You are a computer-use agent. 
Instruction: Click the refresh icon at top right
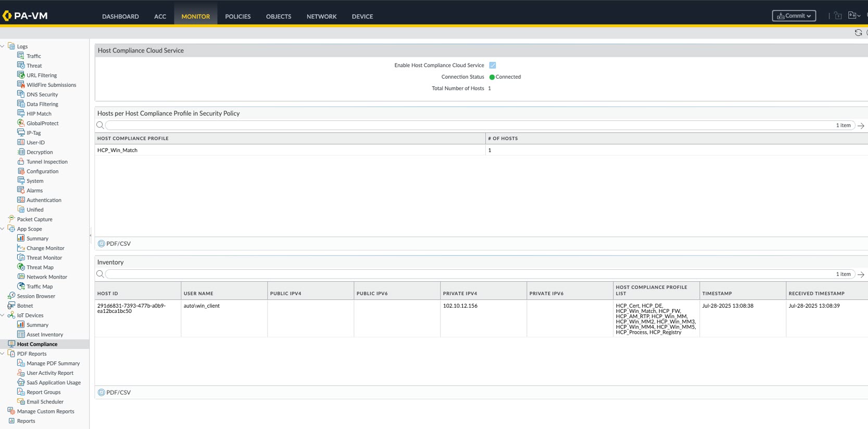pyautogui.click(x=858, y=33)
